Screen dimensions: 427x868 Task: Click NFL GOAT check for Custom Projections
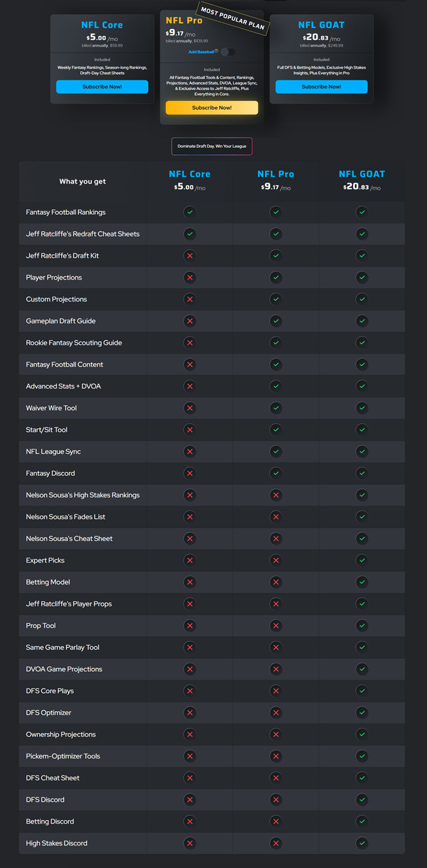[362, 299]
